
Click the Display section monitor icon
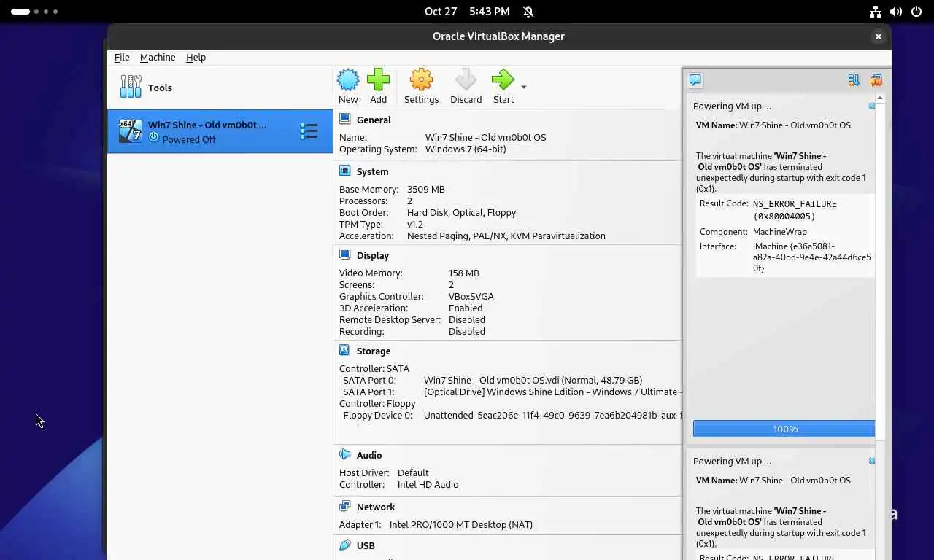coord(344,254)
